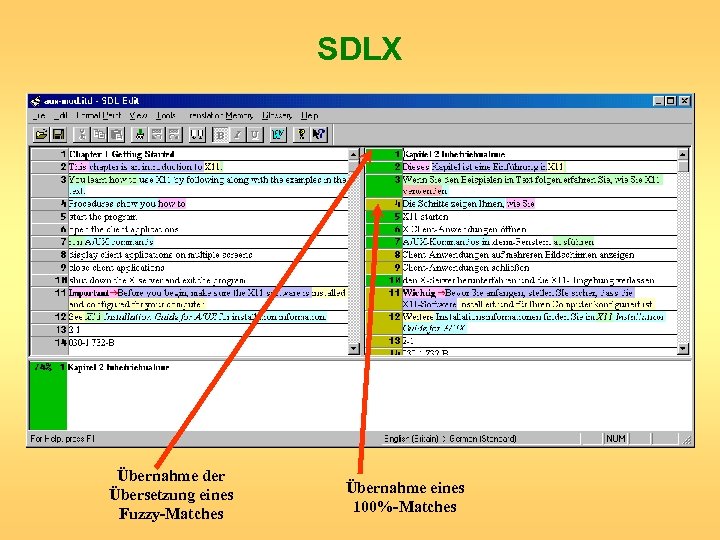
Task: Open the Edit menu
Action: click(x=61, y=115)
